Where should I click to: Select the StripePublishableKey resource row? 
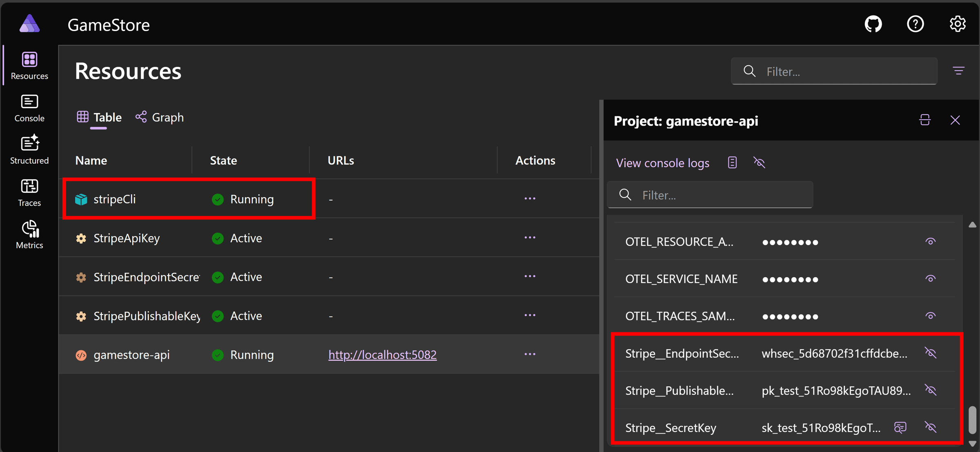[x=329, y=316]
